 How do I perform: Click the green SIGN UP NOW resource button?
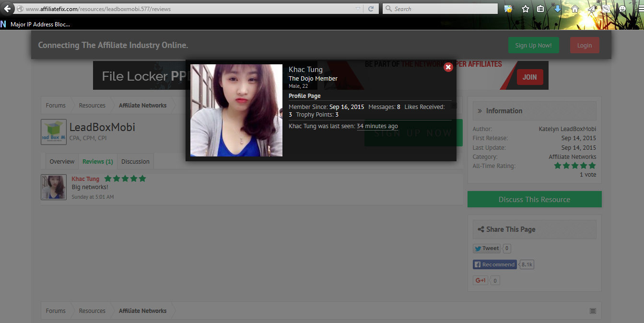pyautogui.click(x=413, y=133)
